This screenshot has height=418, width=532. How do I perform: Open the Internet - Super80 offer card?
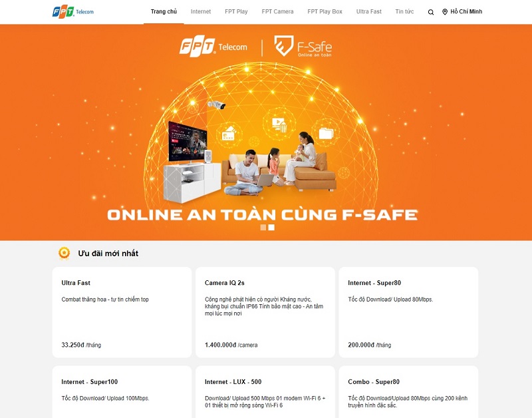point(408,312)
